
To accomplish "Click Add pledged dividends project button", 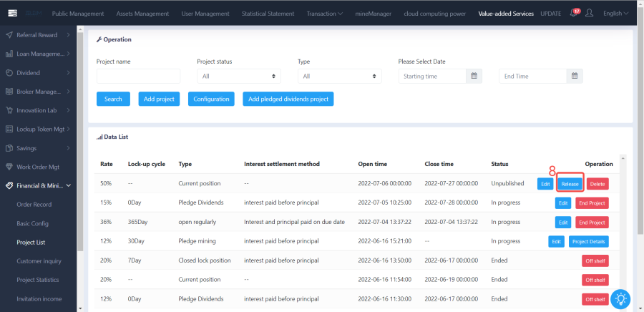I will click(x=288, y=99).
